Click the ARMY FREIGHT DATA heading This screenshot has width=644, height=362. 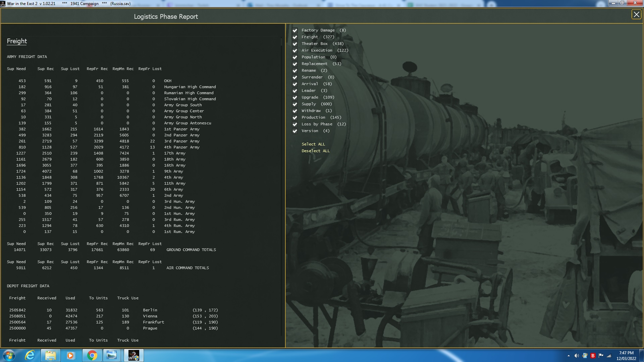pos(27,57)
